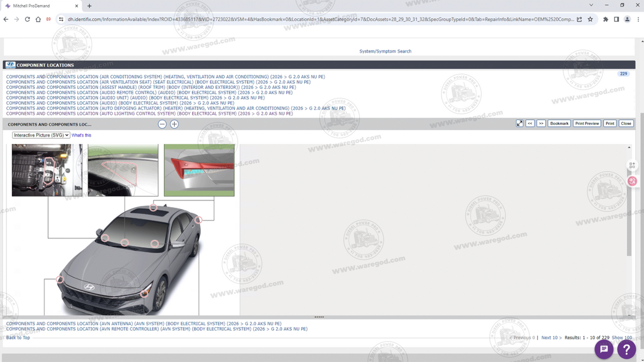Image resolution: width=644 pixels, height=362 pixels.
Task: Go to next document with >> button
Action: [x=541, y=123]
